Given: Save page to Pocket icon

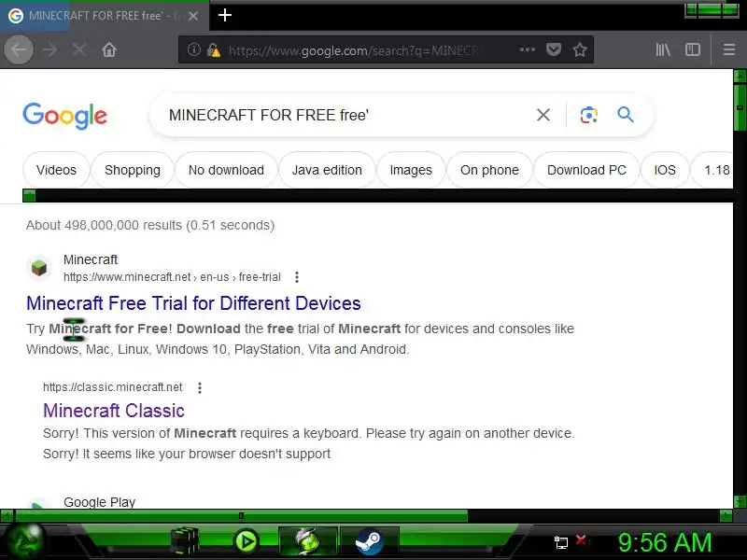Looking at the screenshot, I should pyautogui.click(x=553, y=49).
